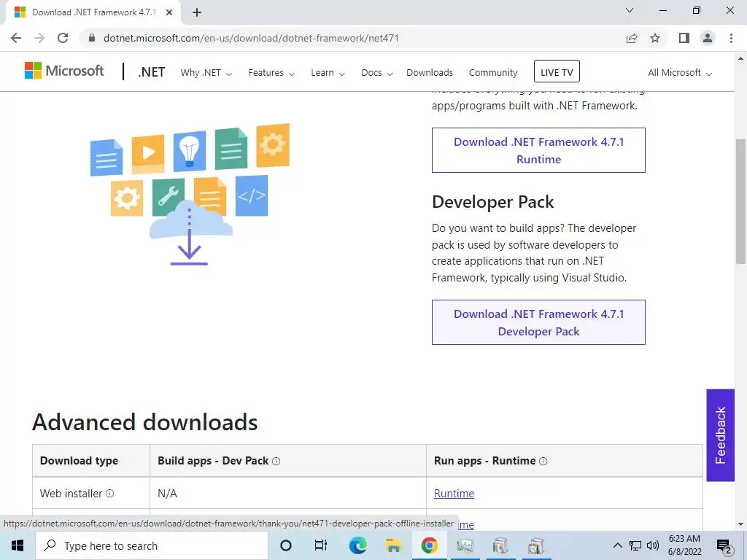Image resolution: width=747 pixels, height=560 pixels.
Task: Go back to the previous page
Action: 16,38
